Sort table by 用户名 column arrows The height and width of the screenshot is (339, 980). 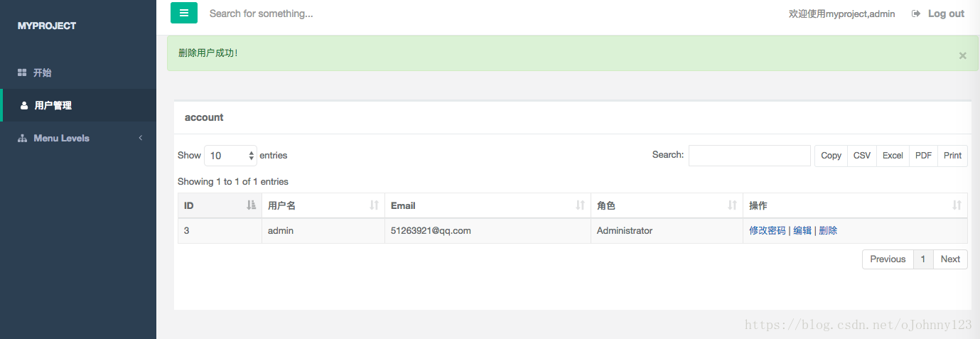pos(375,205)
